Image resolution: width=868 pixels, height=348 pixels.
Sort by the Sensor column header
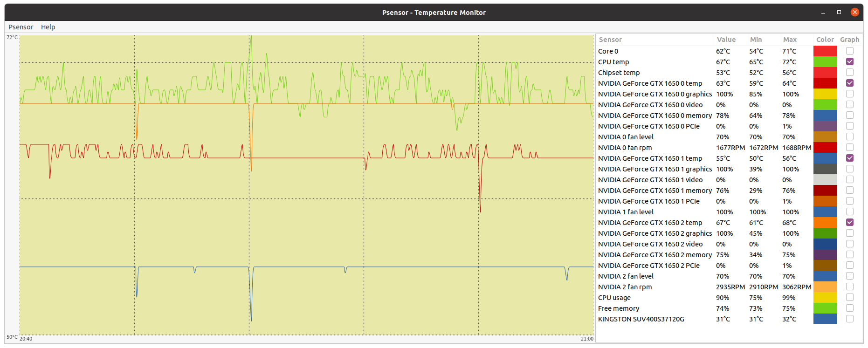pyautogui.click(x=610, y=40)
